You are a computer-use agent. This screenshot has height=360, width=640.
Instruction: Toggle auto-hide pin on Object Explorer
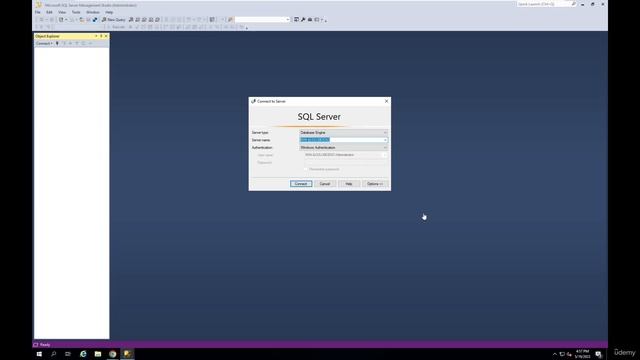pyautogui.click(x=101, y=36)
